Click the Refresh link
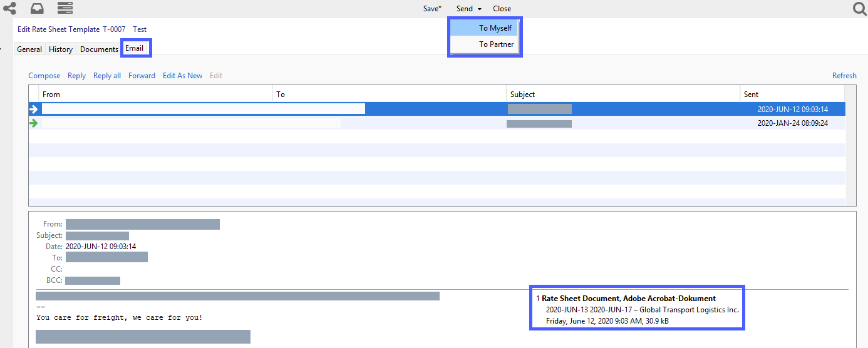The width and height of the screenshot is (868, 348). tap(844, 76)
